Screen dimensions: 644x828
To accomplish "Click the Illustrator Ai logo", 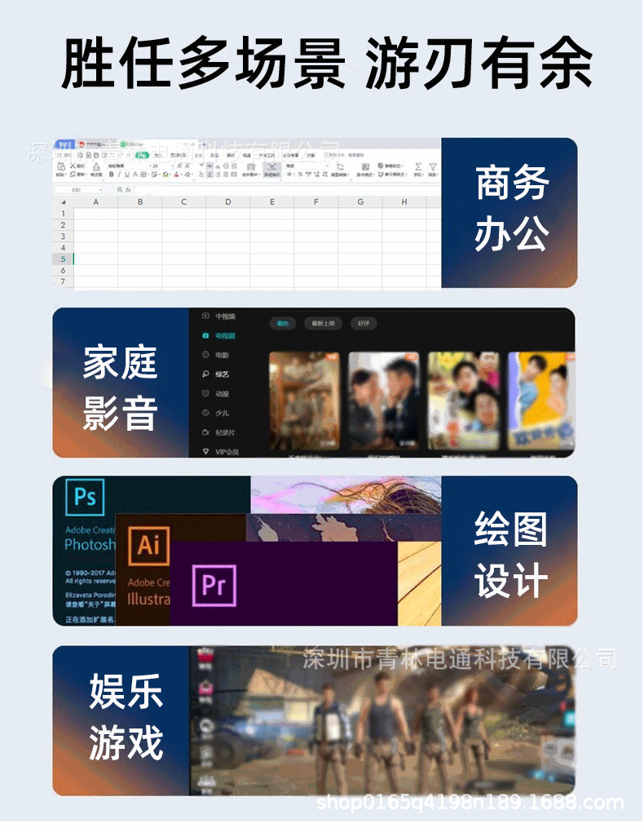I will pyautogui.click(x=149, y=546).
